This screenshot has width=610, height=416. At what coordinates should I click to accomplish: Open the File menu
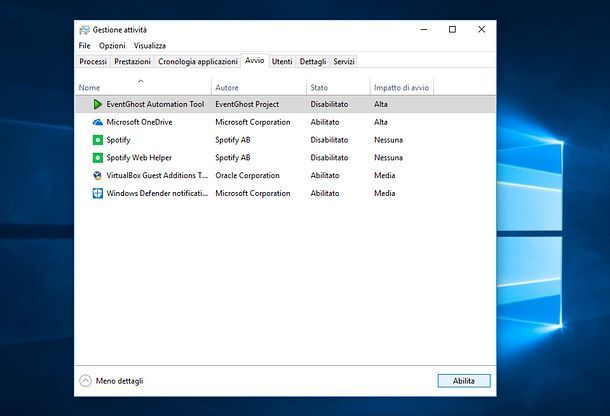pyautogui.click(x=84, y=46)
